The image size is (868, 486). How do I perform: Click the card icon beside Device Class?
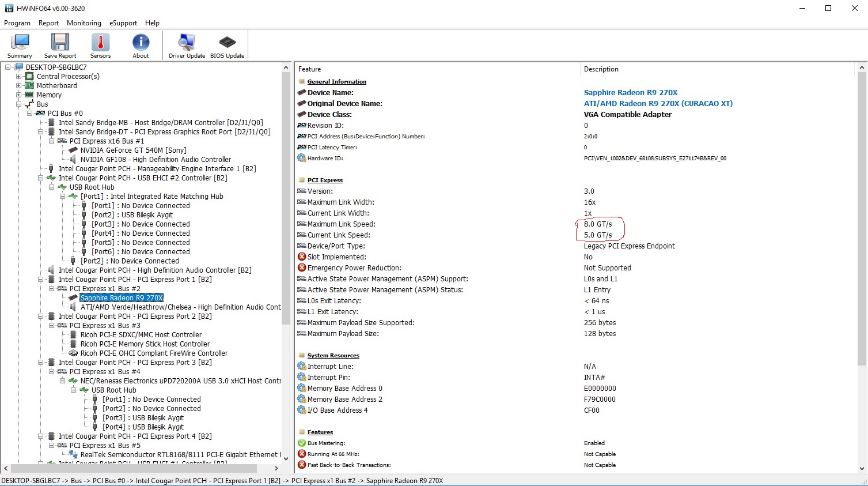(302, 114)
